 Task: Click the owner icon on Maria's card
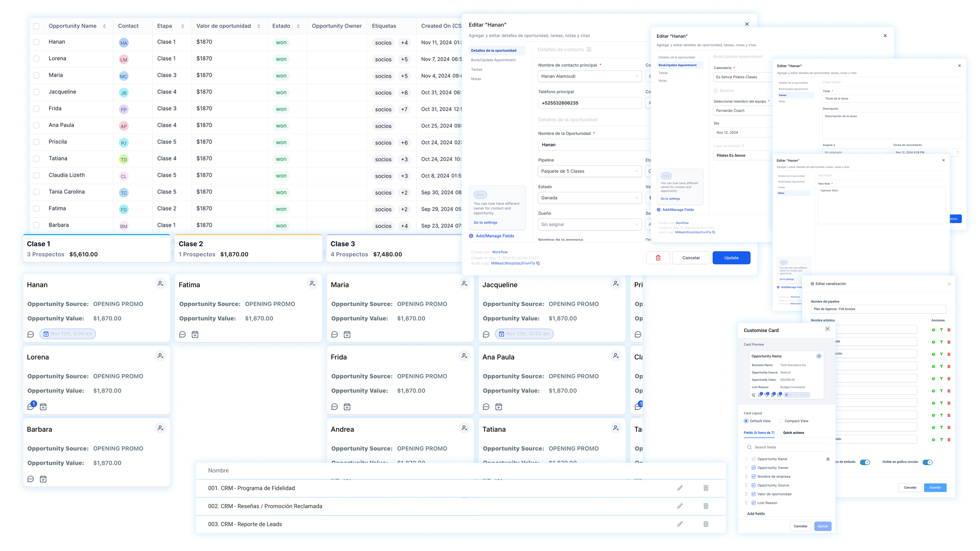point(464,284)
